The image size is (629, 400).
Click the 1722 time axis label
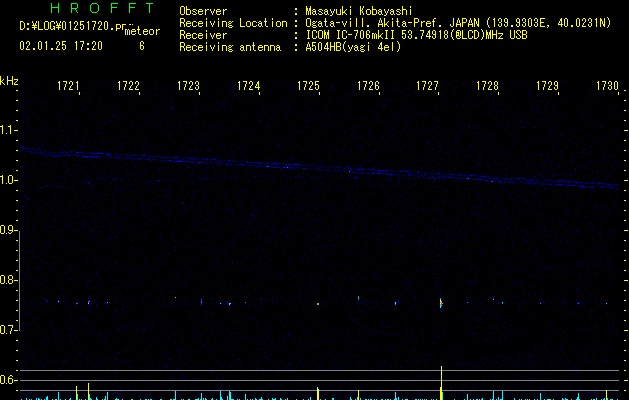(x=128, y=86)
